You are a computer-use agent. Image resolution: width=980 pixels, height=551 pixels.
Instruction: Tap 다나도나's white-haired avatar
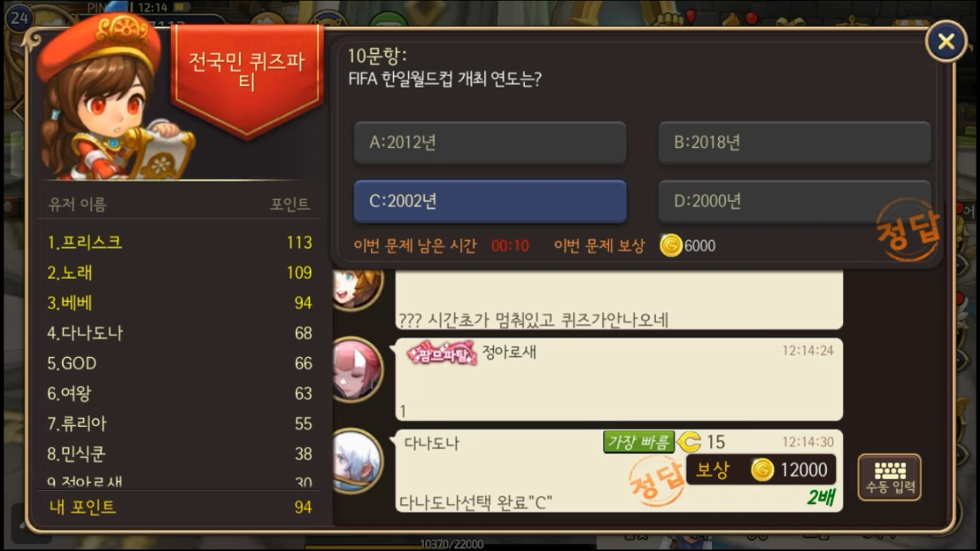click(x=356, y=461)
